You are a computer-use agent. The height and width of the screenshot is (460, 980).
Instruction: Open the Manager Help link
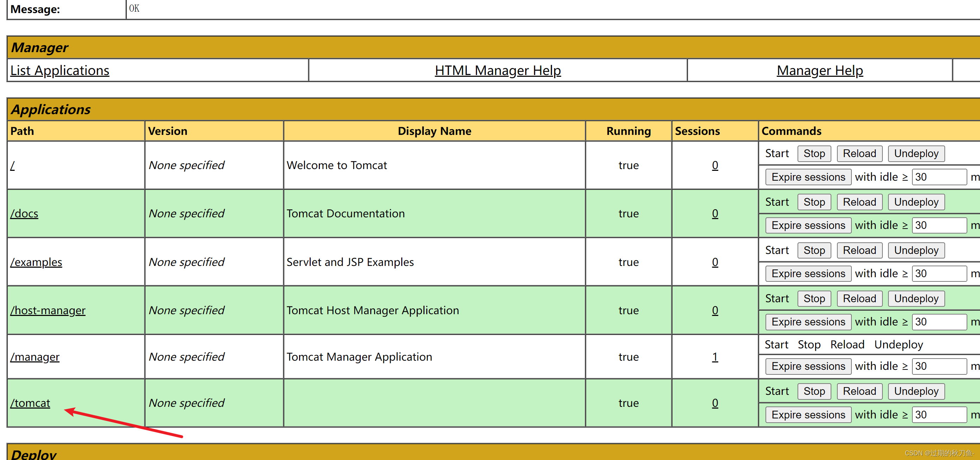[820, 71]
